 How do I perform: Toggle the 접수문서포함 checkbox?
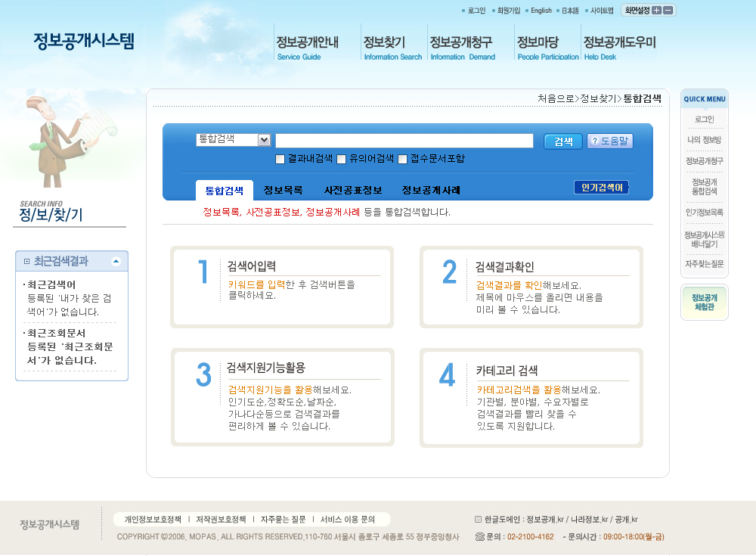click(x=403, y=159)
